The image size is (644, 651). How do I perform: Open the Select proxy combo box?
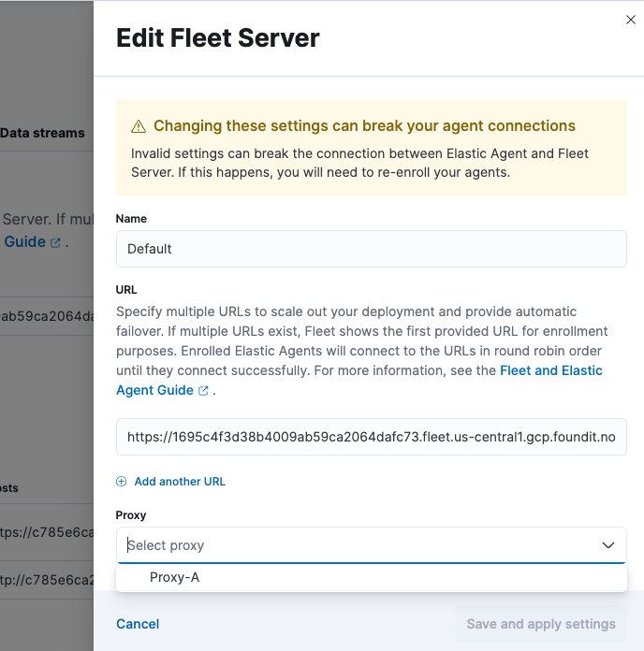coord(356,545)
